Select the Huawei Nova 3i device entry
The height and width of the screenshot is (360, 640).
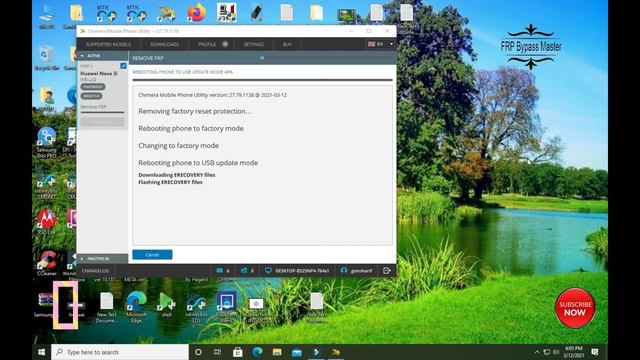[x=99, y=73]
